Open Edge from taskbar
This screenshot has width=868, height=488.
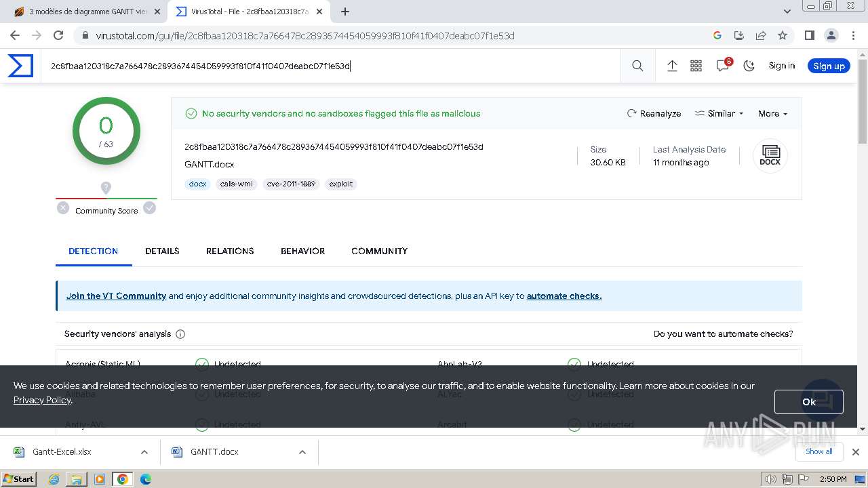[x=146, y=479]
